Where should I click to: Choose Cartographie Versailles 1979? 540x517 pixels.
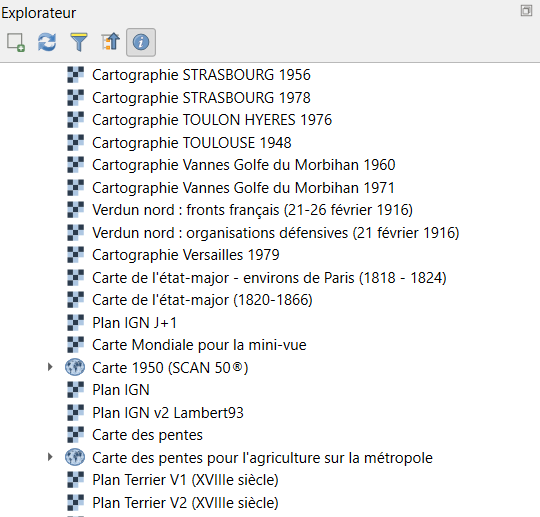point(186,255)
